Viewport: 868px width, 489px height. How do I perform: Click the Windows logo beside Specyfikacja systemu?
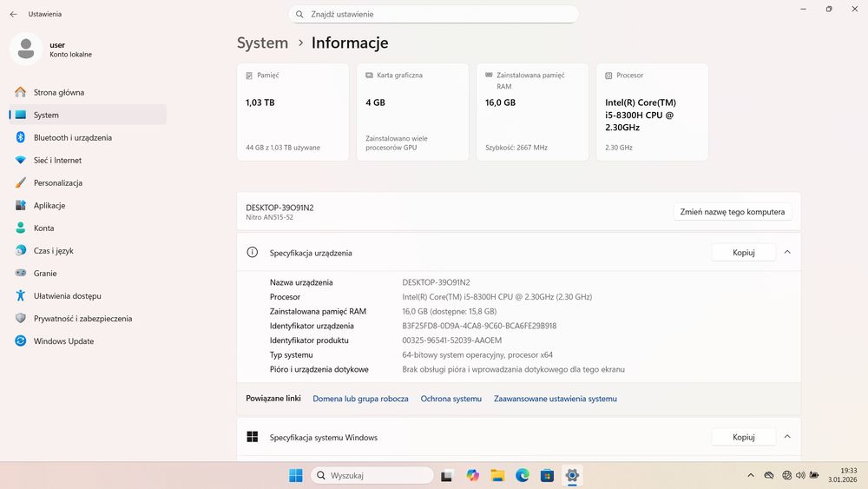[x=253, y=437]
